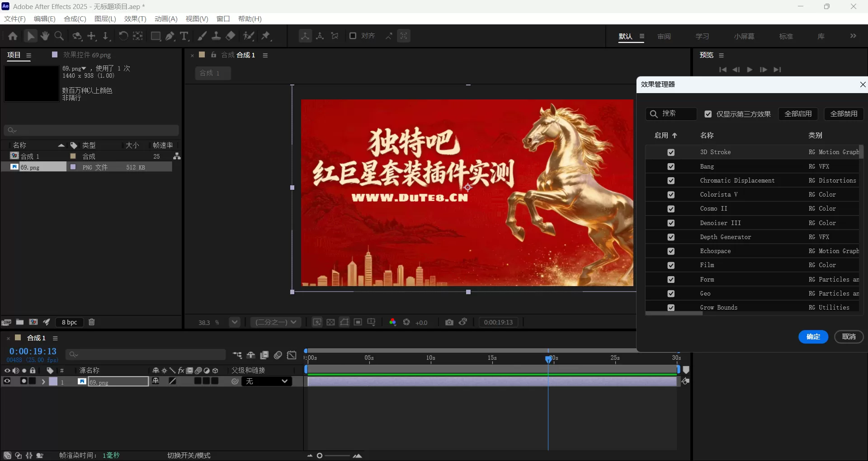This screenshot has width=868, height=461.
Task: Toggle the transparency grid in the composition panel
Action: tap(331, 322)
